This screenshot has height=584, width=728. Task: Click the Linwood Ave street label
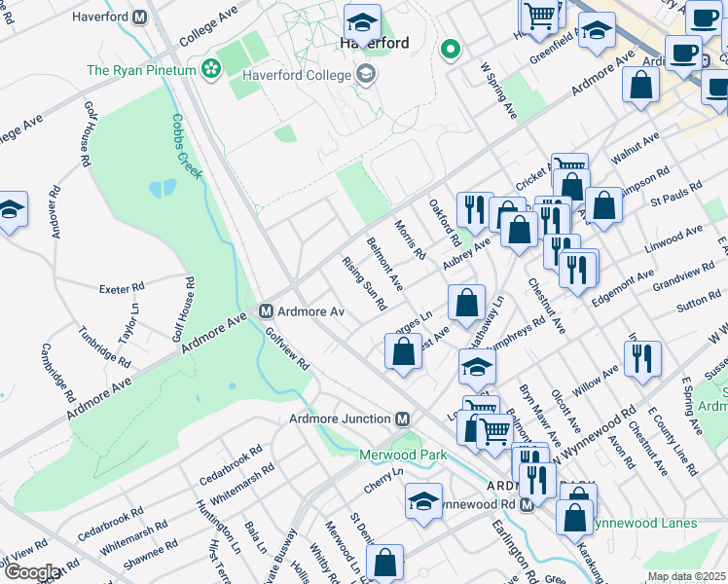pyautogui.click(x=673, y=239)
